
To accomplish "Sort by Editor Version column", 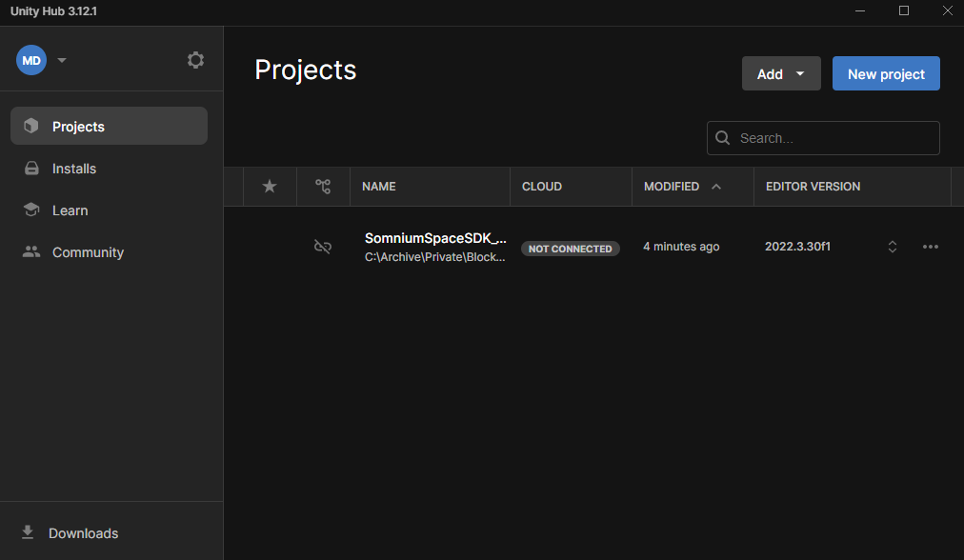I will click(x=813, y=187).
